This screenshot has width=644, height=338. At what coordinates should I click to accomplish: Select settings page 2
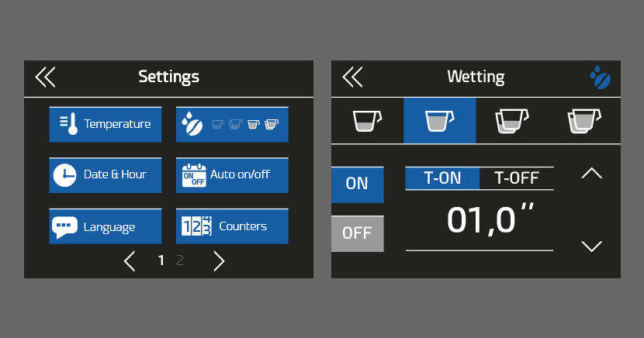[179, 260]
